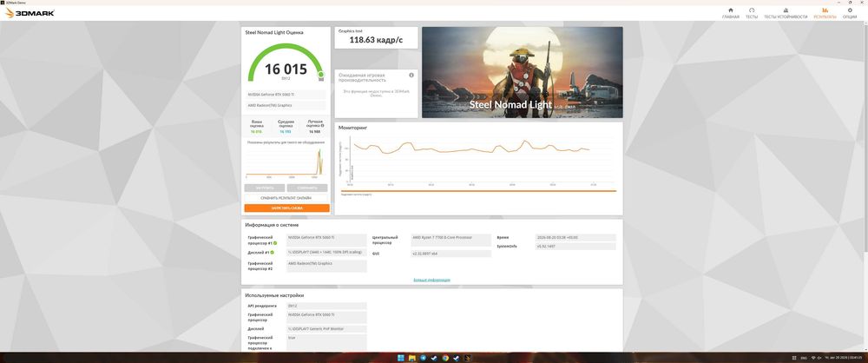The height and width of the screenshot is (363, 868).
Task: Open the Больше информации link
Action: [431, 280]
